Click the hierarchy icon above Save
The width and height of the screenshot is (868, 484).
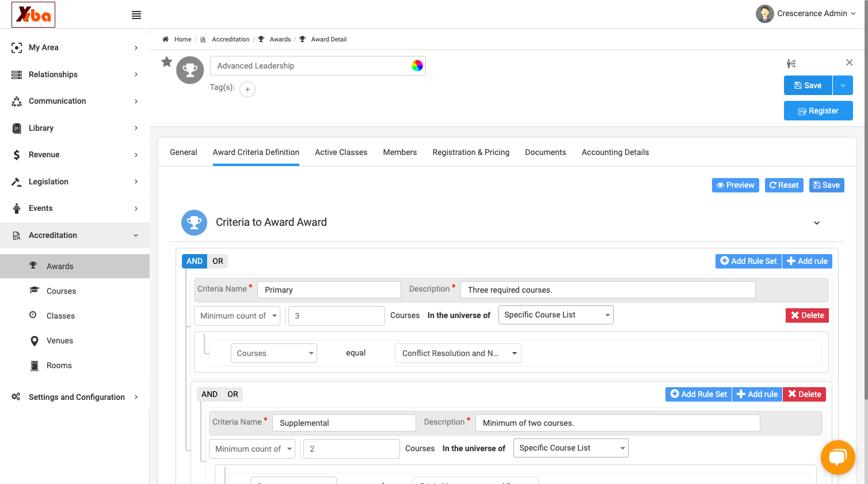tap(791, 63)
